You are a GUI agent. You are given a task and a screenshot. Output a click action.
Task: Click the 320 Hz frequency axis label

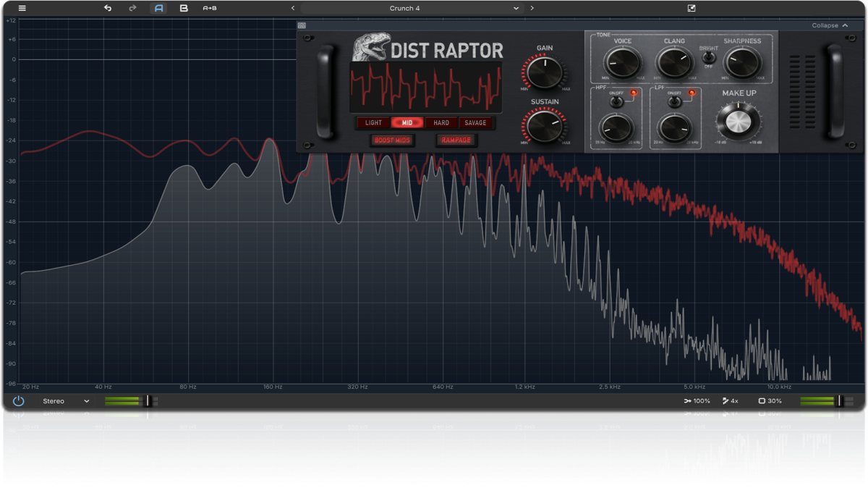pyautogui.click(x=357, y=387)
